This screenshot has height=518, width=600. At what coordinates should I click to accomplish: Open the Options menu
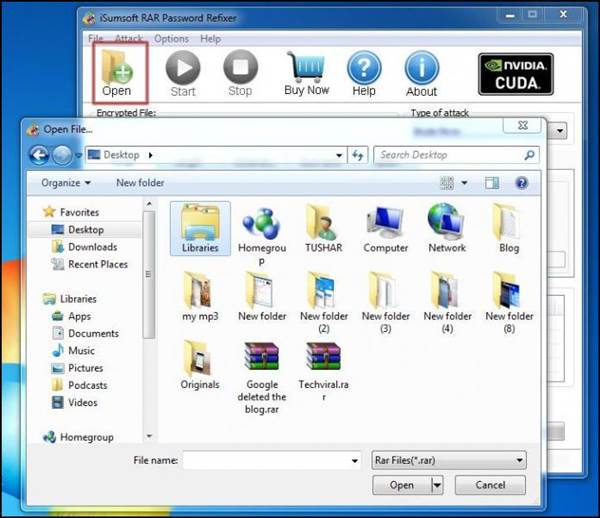(x=171, y=39)
